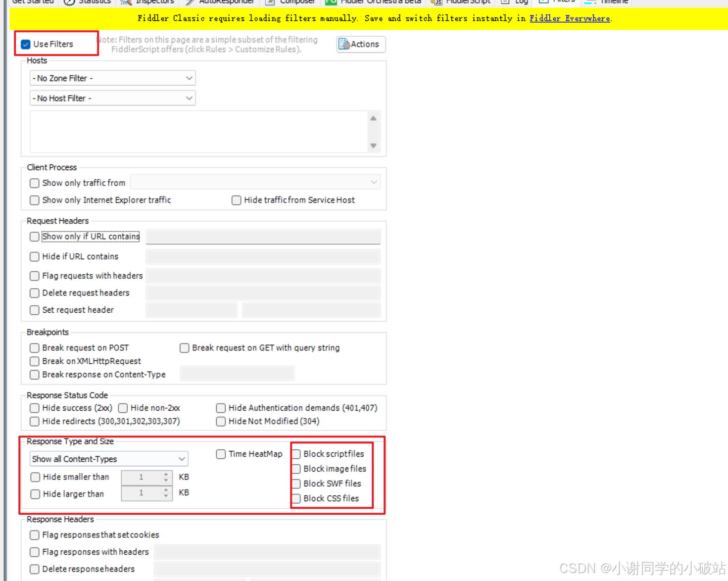Tick Delete response headers checkbox
728x581 pixels.
(x=34, y=569)
